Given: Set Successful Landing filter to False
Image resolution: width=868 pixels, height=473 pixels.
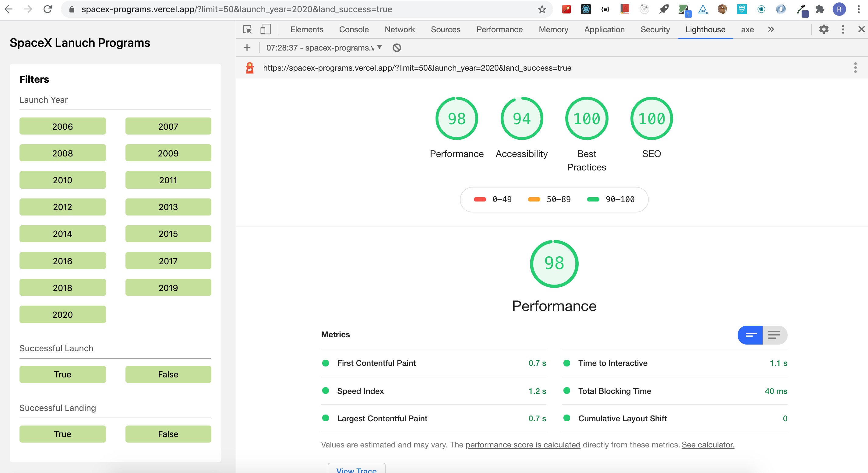Looking at the screenshot, I should pos(168,434).
